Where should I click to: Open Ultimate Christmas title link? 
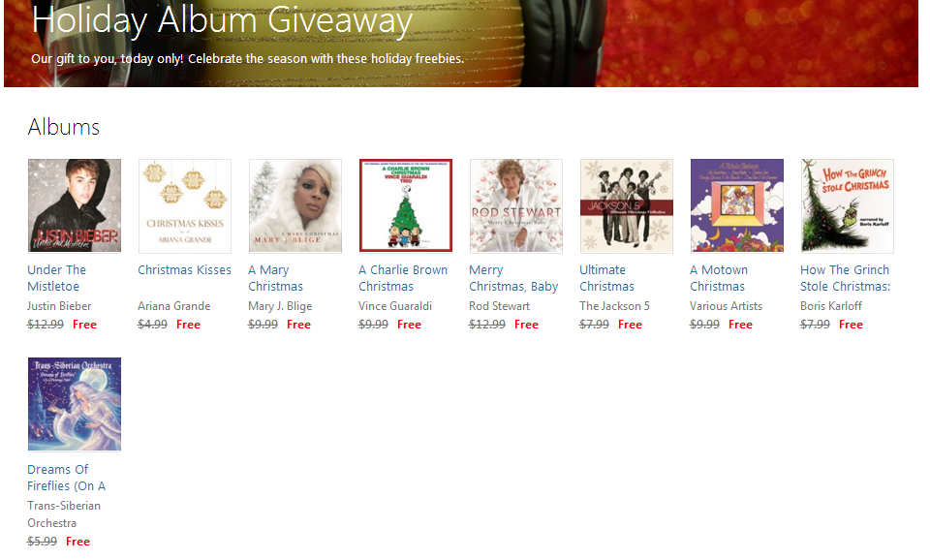[x=606, y=278]
